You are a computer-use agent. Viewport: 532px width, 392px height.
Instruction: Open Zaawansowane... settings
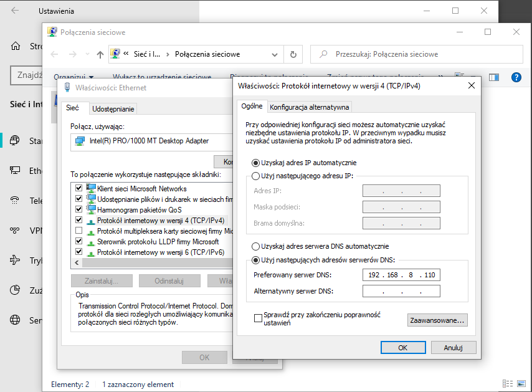(x=437, y=320)
